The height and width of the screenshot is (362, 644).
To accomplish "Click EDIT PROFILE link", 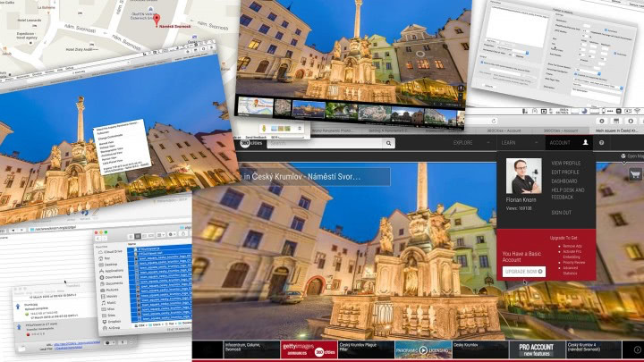I will tap(564, 172).
